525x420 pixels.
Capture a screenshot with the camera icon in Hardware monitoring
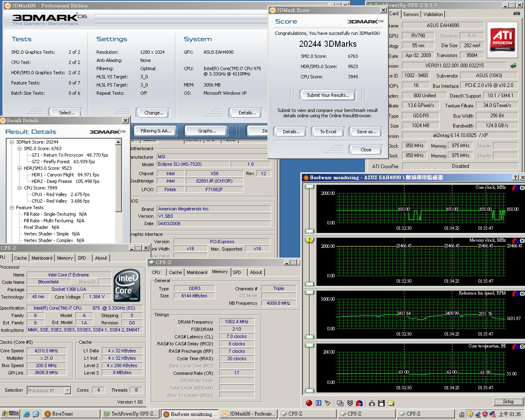pos(372,403)
